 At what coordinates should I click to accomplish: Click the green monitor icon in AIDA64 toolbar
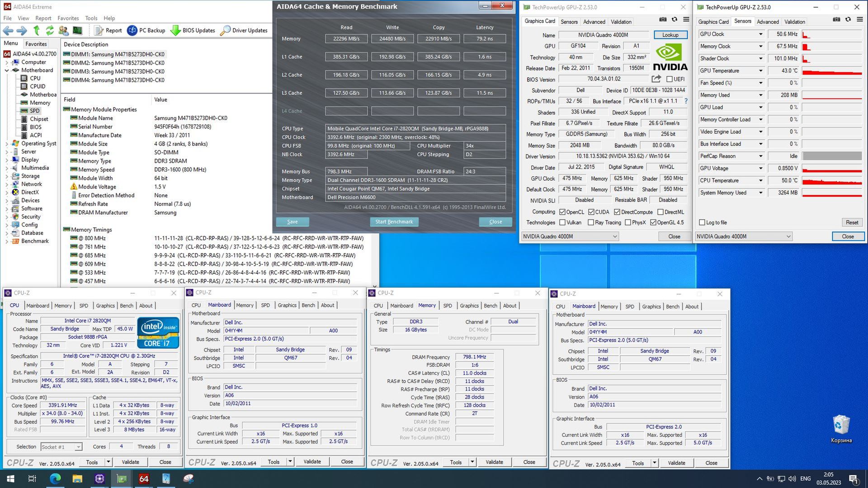click(x=77, y=30)
